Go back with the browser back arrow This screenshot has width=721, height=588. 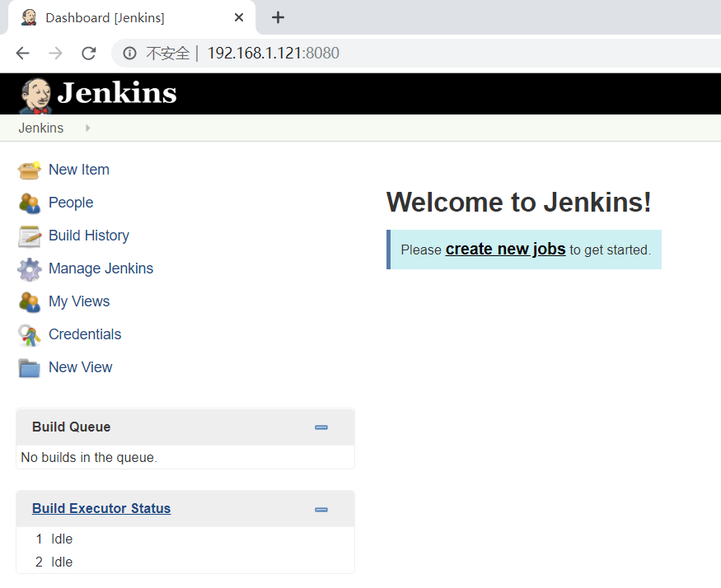[22, 54]
